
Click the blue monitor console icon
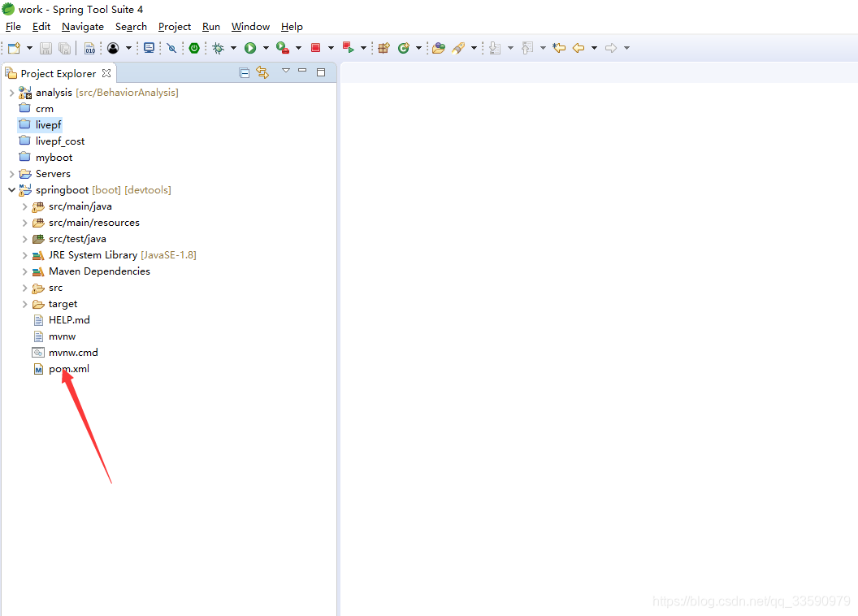pos(149,48)
